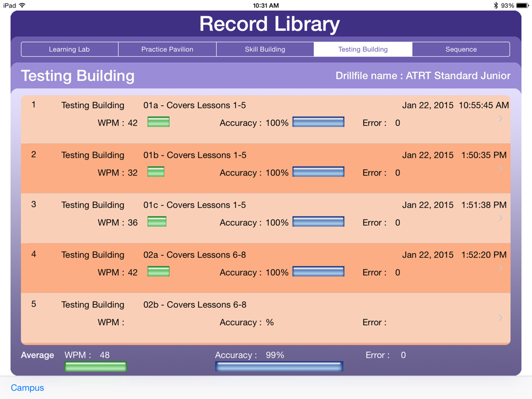532x399 pixels.
Task: Switch to the Sequence tab
Action: [461, 49]
